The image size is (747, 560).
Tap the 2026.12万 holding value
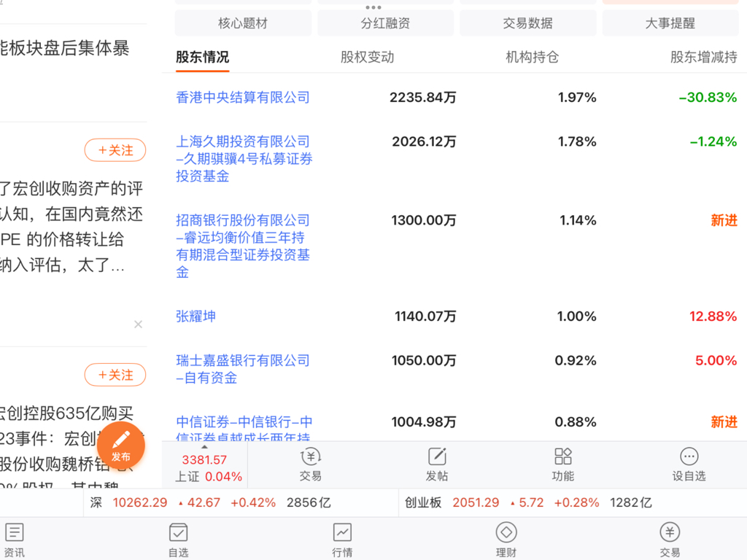click(424, 142)
